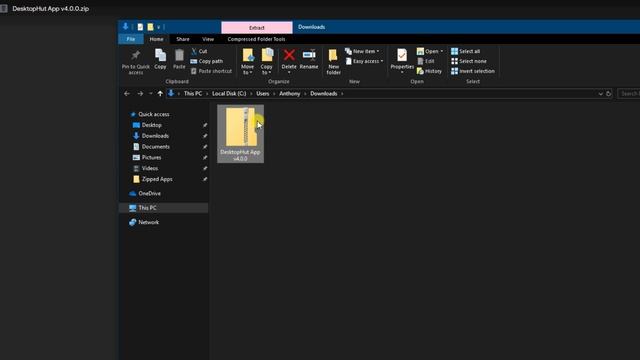640x360 pixels.
Task: Click the pink Extract contextual tab
Action: (x=257, y=27)
